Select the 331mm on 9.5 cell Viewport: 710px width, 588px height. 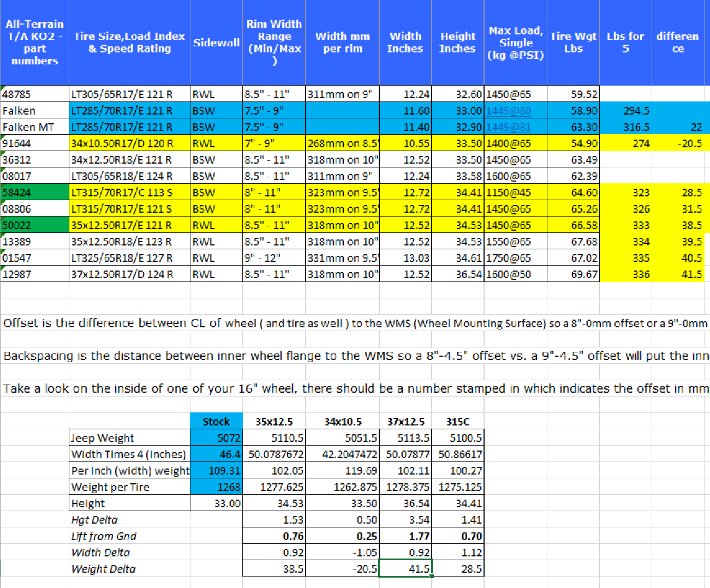coord(343,258)
